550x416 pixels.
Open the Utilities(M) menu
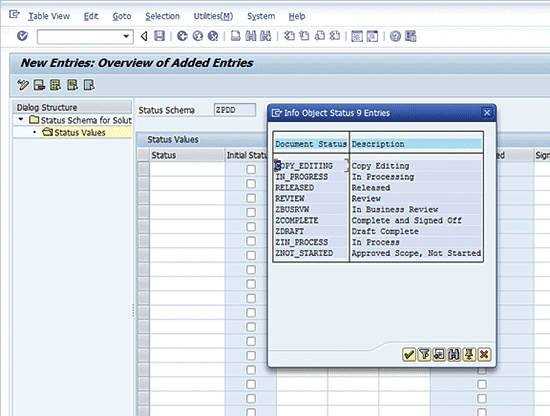213,16
